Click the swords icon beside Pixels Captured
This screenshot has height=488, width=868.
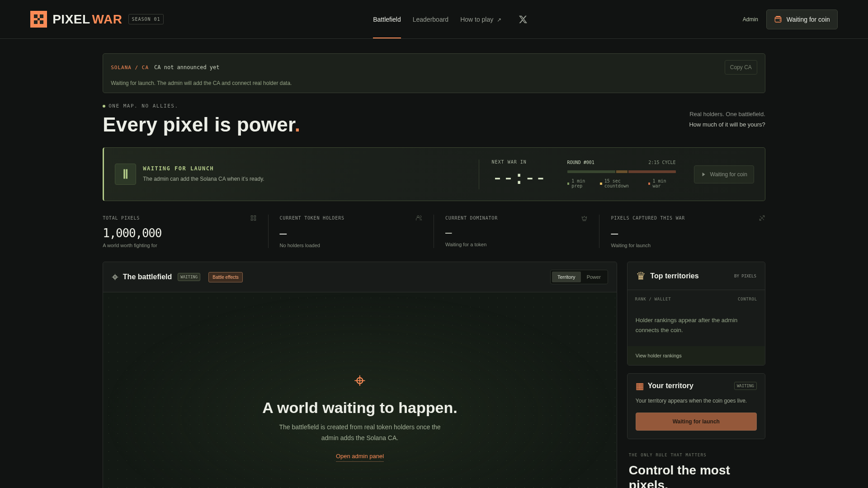[x=762, y=218]
